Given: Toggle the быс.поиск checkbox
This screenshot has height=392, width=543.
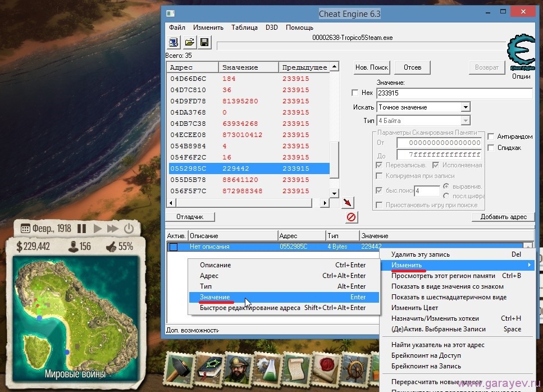Looking at the screenshot, I should pos(379,190).
